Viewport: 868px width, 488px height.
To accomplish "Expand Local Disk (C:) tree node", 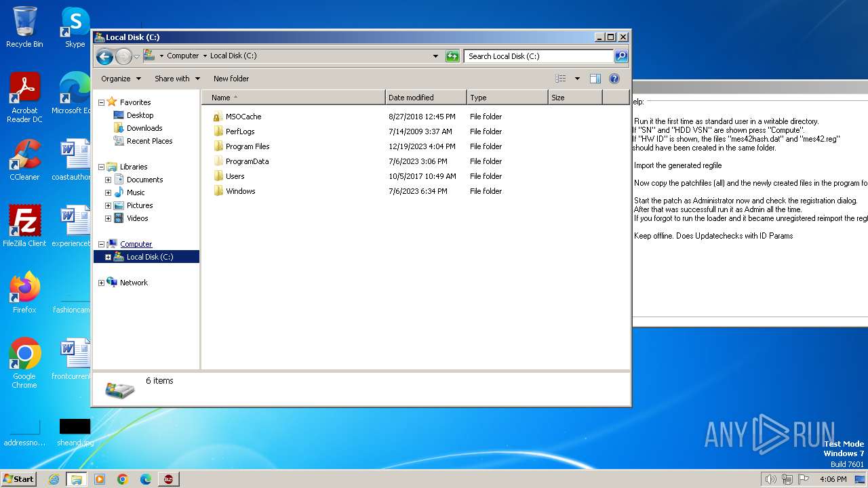I will (x=108, y=257).
